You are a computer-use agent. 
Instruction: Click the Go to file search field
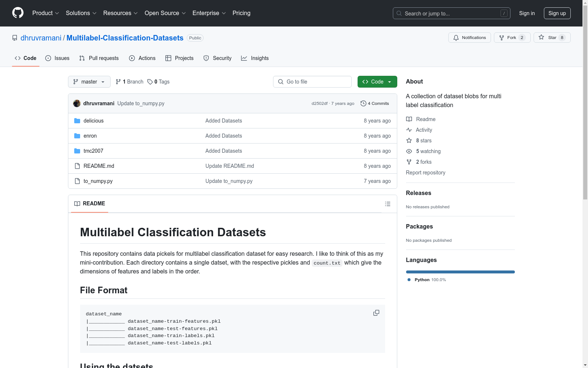(312, 82)
